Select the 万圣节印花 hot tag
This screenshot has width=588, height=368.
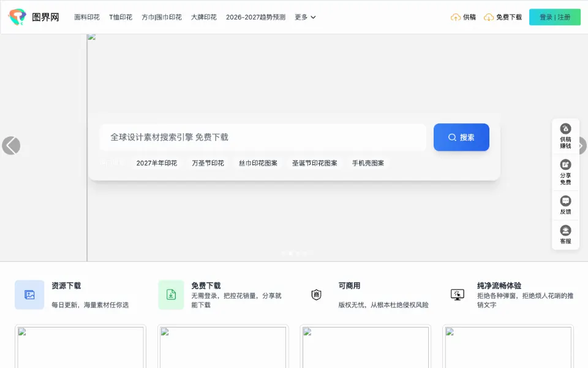pyautogui.click(x=208, y=163)
